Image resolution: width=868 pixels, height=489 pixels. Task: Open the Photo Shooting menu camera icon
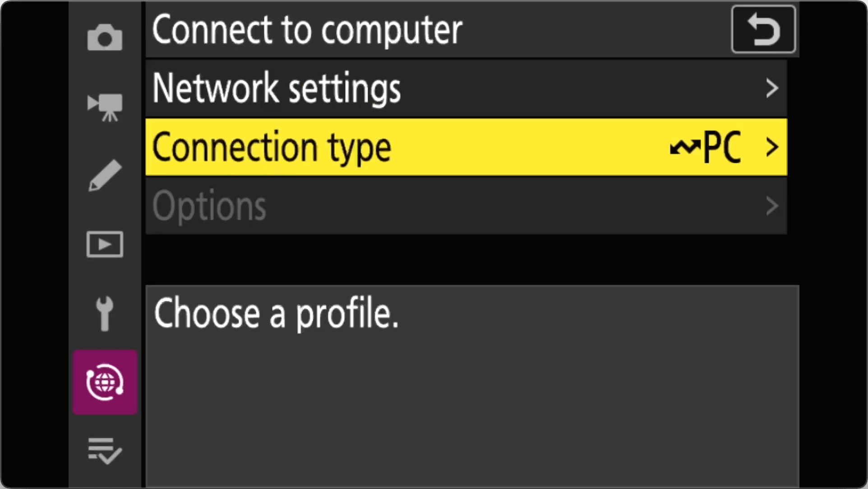pos(105,37)
